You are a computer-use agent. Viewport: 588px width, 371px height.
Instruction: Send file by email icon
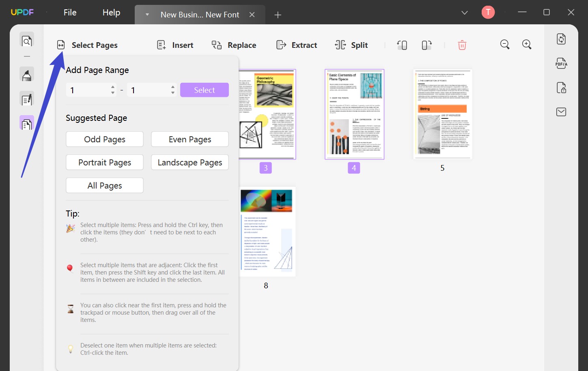pos(561,112)
